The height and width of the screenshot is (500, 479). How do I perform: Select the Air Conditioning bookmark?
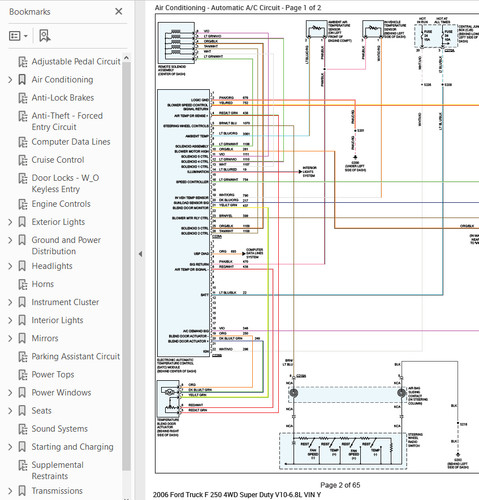click(62, 80)
